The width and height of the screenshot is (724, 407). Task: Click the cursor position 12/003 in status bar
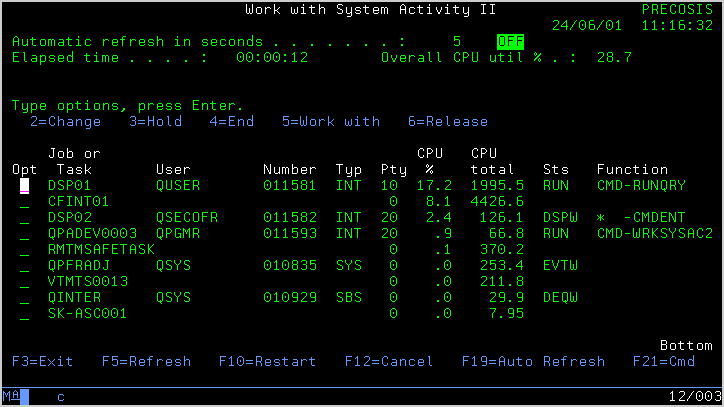(x=695, y=396)
